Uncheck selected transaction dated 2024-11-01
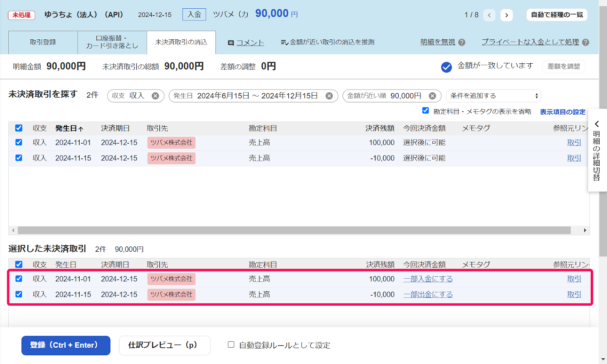 click(19, 279)
